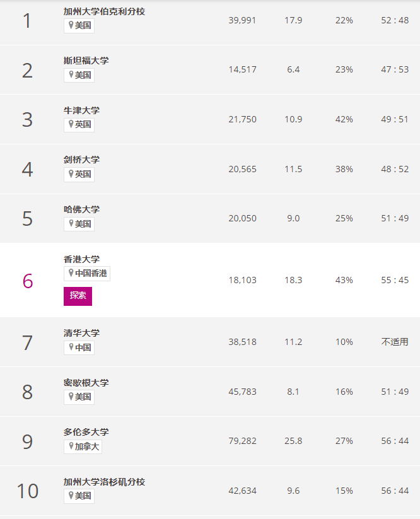Click the 美国 tag under 加州大学洛杉矶分校
Image resolution: width=420 pixels, height=519 pixels.
coord(79,496)
